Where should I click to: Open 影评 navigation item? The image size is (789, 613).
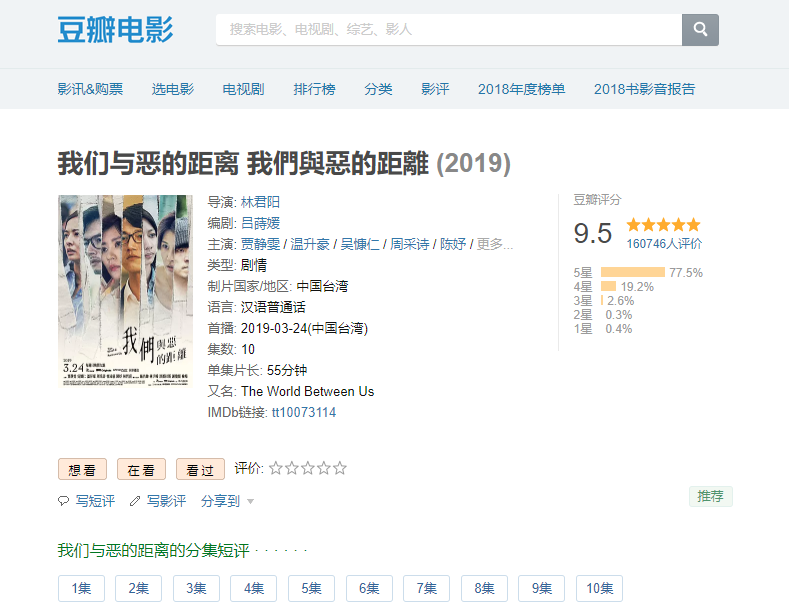pyautogui.click(x=435, y=89)
